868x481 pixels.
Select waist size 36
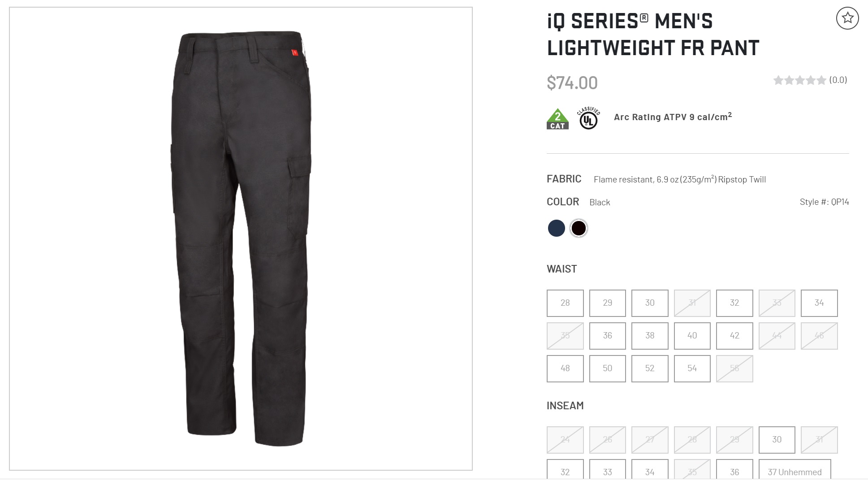pos(607,336)
